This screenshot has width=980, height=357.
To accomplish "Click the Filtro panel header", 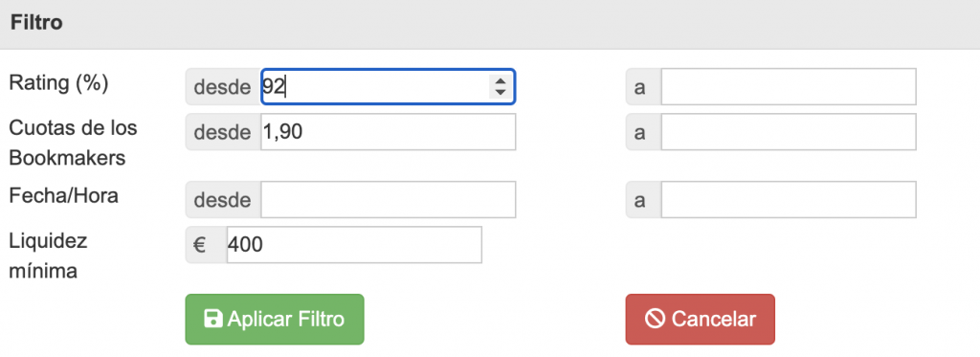I will (x=490, y=24).
